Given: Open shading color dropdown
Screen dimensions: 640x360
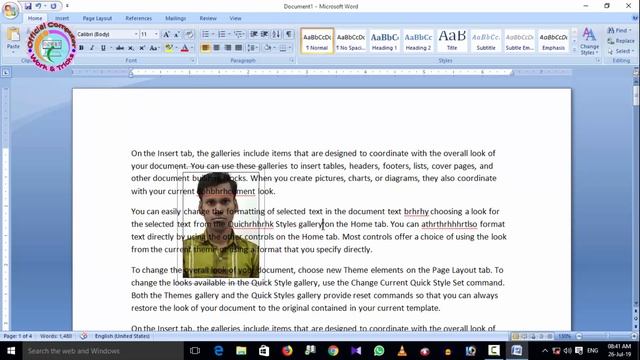Looking at the screenshot, I should point(274,48).
